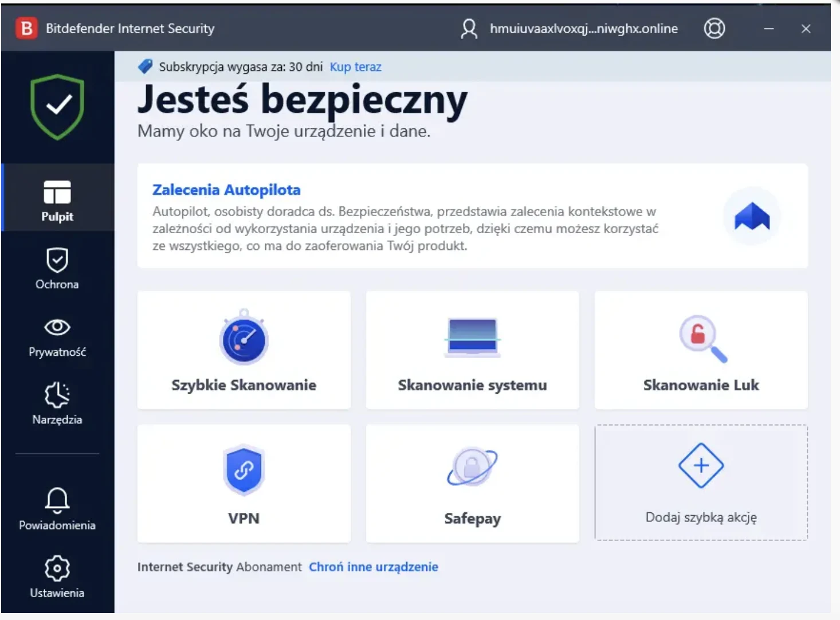Click Subskrypcja wygasa za: 30 dni text
This screenshot has width=840, height=620.
coord(241,67)
